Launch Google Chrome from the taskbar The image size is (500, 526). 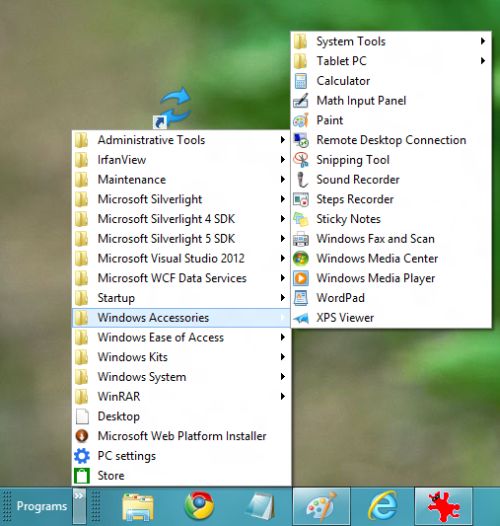coord(199,505)
